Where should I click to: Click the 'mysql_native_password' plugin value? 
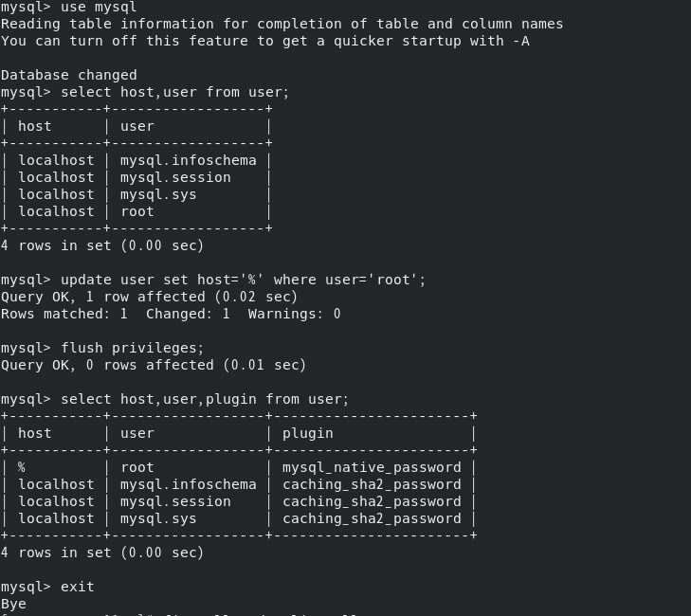(372, 467)
